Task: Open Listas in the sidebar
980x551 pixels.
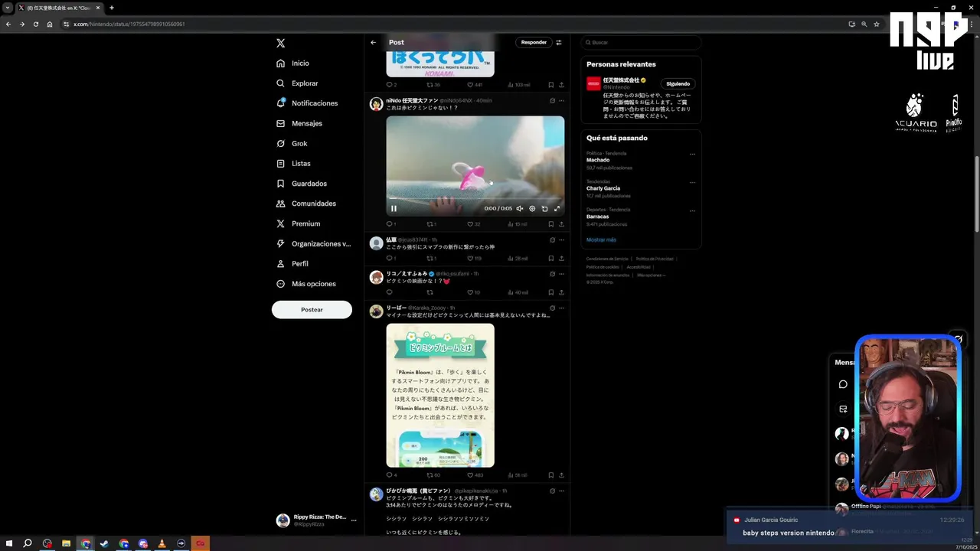Action: tap(293, 164)
